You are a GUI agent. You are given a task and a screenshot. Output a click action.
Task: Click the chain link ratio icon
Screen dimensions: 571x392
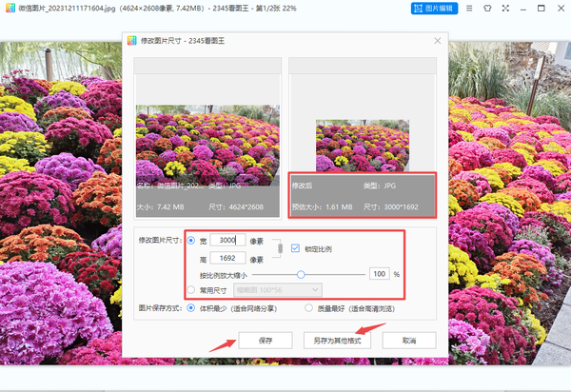[x=279, y=249]
